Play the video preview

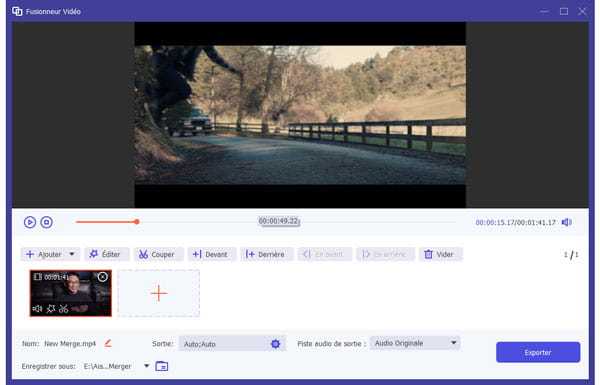30,222
